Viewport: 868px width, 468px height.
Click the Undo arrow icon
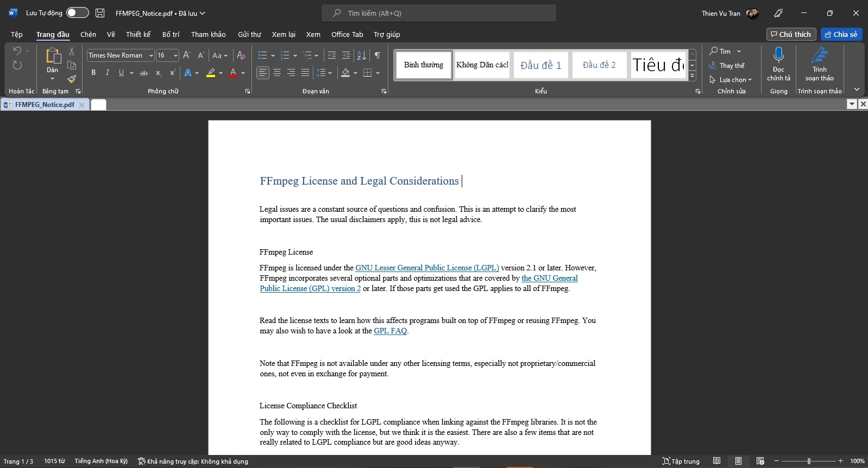[17, 51]
